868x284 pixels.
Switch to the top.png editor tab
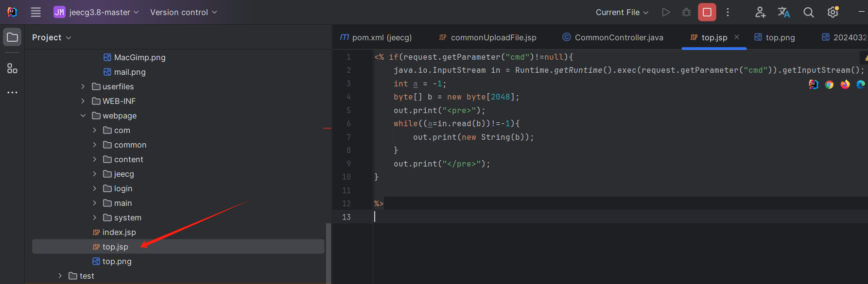tap(775, 37)
